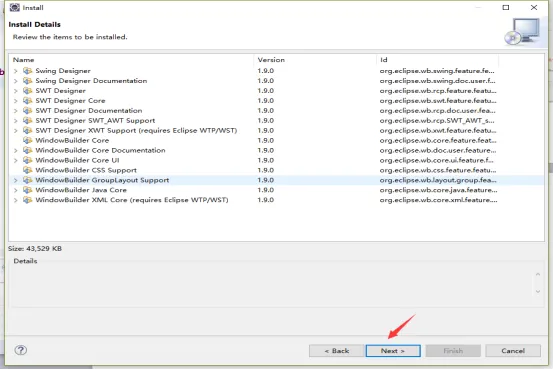
Task: Click version 1.9.0 in SWT Designer Core row
Action: pos(266,100)
